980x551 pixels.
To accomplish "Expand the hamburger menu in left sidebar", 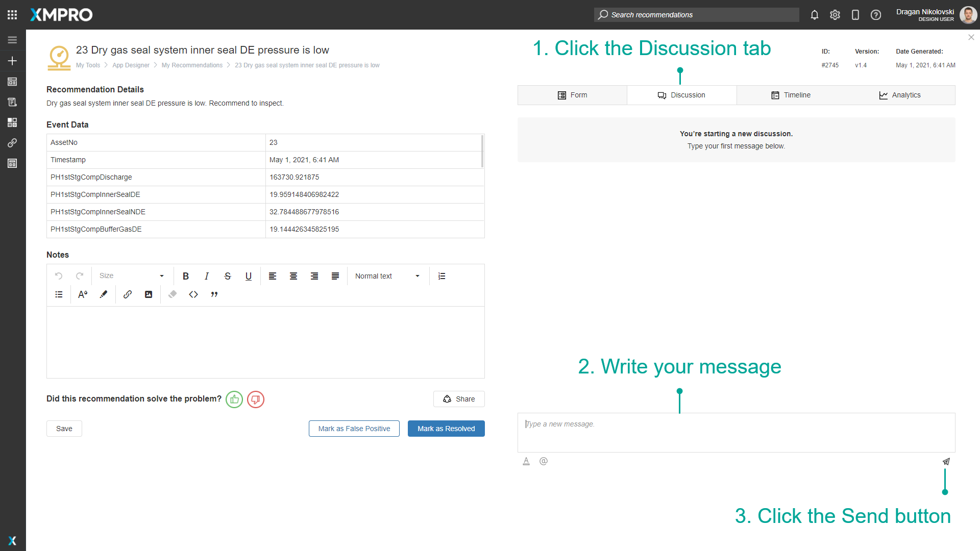I will (x=12, y=40).
